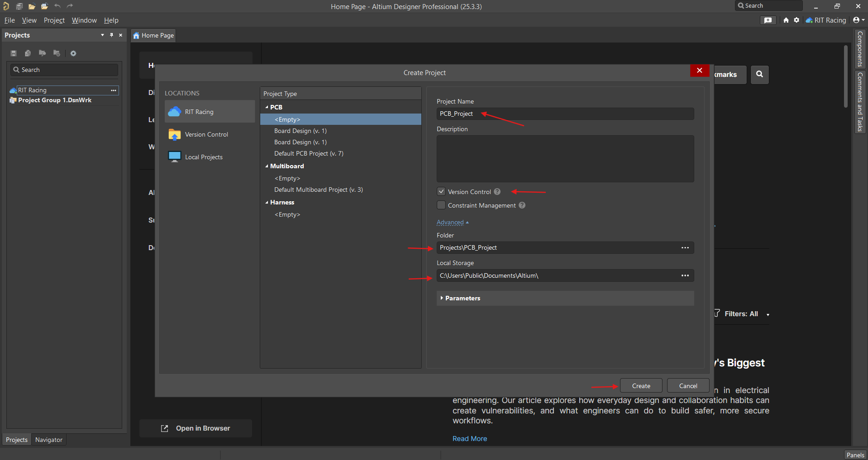The width and height of the screenshot is (868, 460).
Task: Open Components side panel tab
Action: [860, 49]
